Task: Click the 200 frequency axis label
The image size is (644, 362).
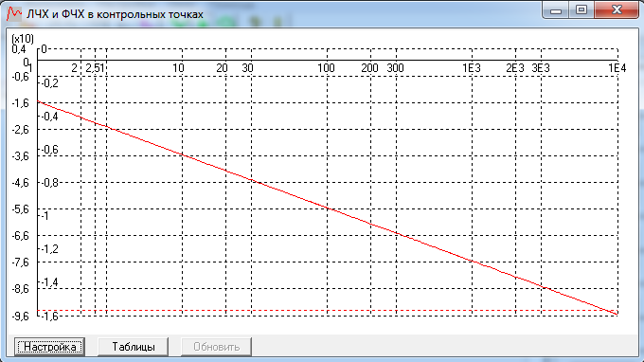Action: pos(369,68)
